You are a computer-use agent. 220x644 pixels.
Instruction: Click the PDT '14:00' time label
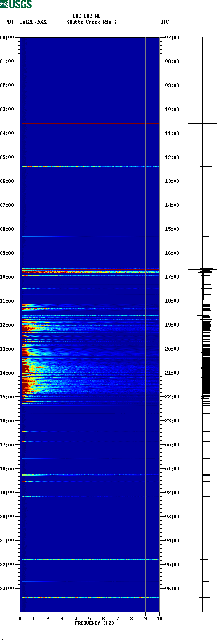pyautogui.click(x=7, y=373)
